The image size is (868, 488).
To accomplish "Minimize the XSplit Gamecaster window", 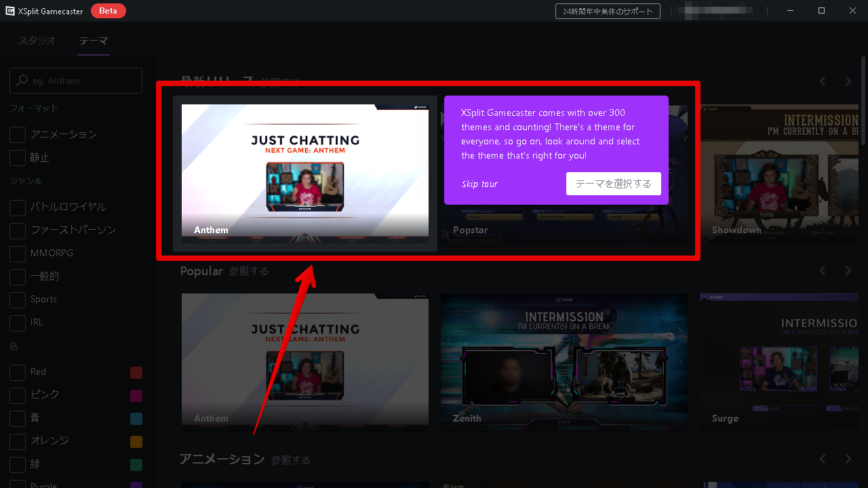I will coord(791,11).
